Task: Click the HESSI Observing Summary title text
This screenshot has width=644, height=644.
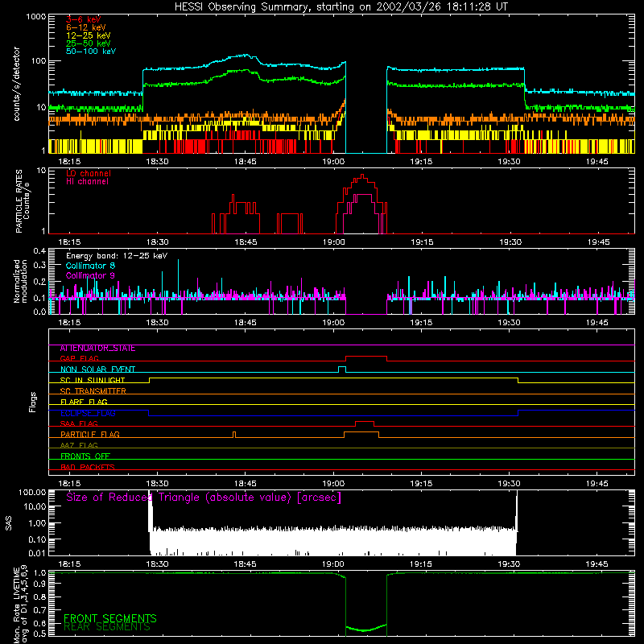Action: coord(341,7)
